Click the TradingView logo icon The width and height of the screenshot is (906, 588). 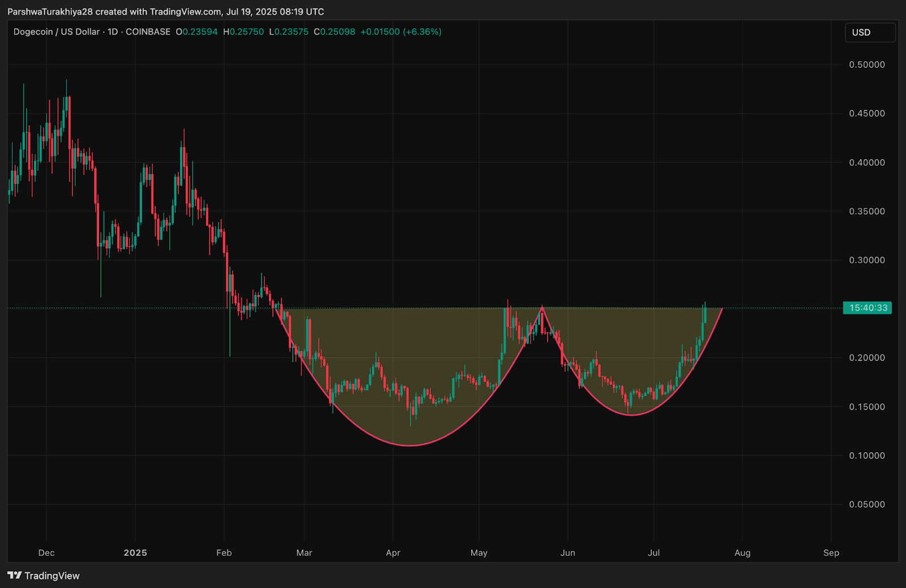(14, 576)
